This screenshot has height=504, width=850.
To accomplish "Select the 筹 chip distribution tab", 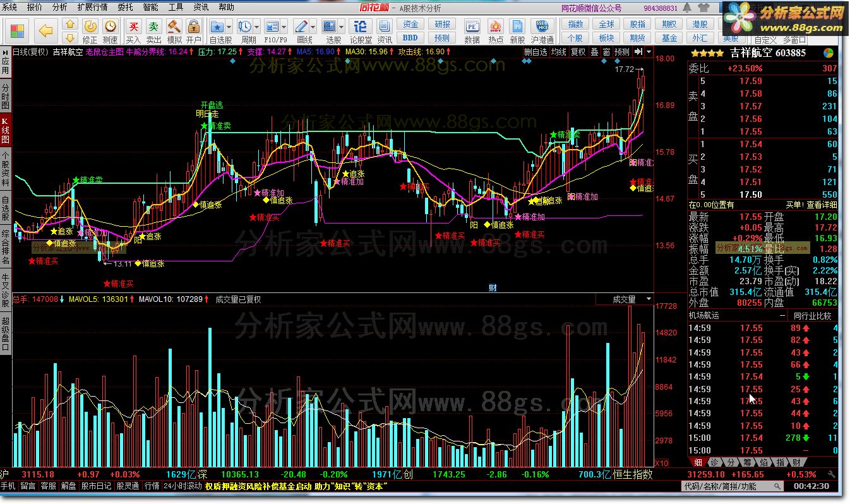I will coord(748,462).
